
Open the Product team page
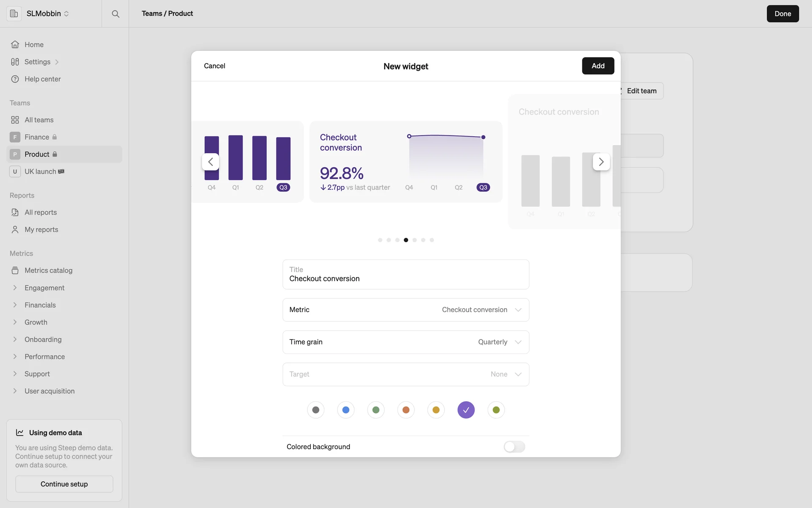[x=37, y=155]
